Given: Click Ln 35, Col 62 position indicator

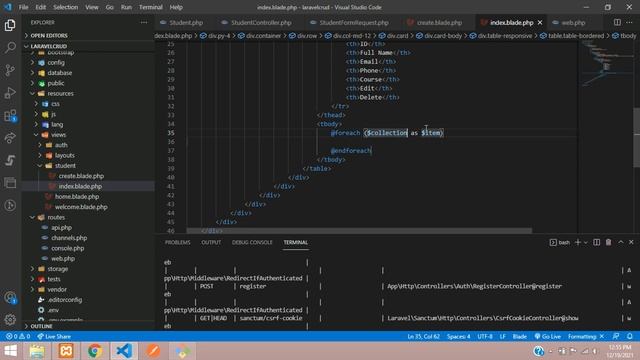Looking at the screenshot, I should point(423,336).
